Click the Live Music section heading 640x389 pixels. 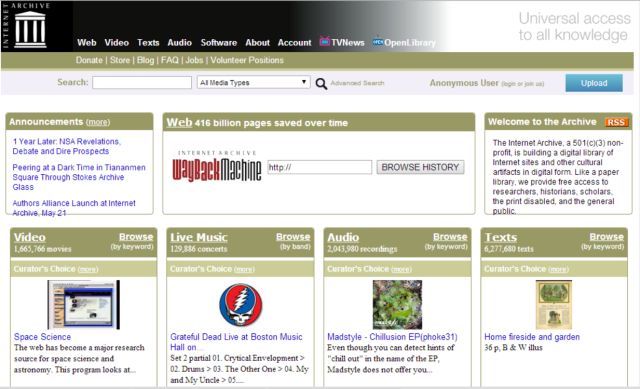point(199,237)
